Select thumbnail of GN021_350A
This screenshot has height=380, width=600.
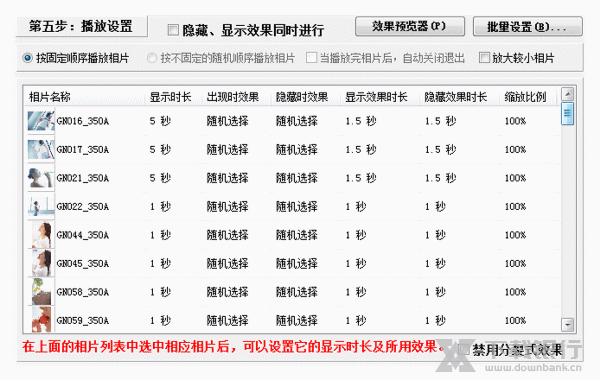coord(41,178)
